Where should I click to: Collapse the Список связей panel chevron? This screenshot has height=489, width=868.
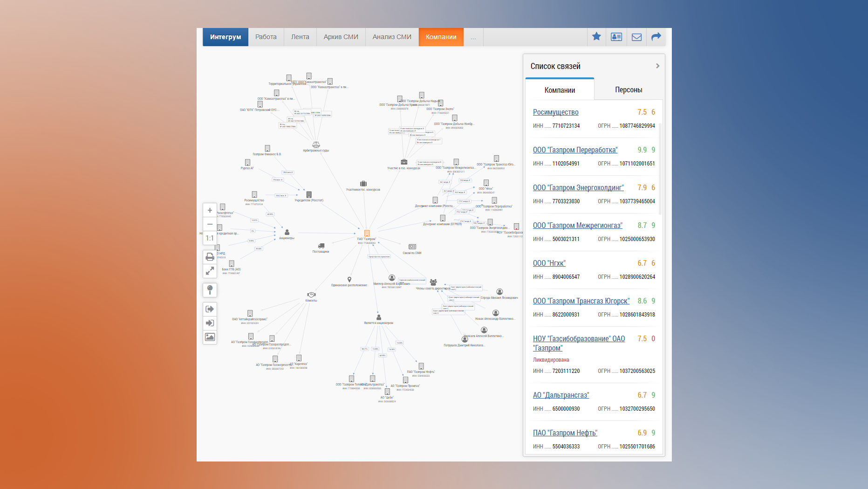(657, 66)
